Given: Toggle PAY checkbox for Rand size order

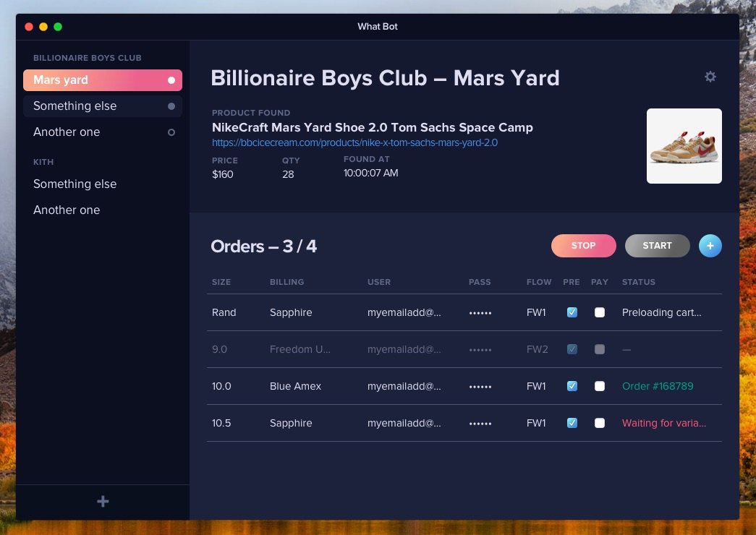Looking at the screenshot, I should click(x=599, y=312).
